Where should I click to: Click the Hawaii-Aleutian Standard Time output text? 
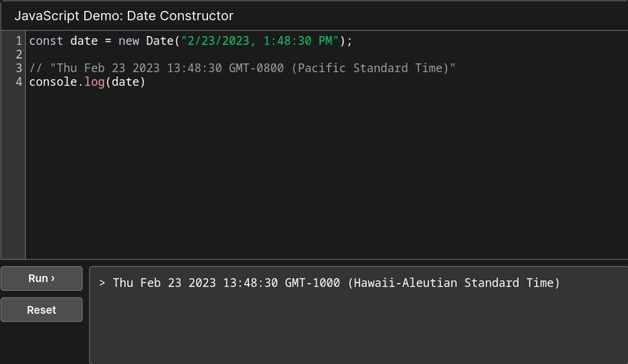(454, 282)
